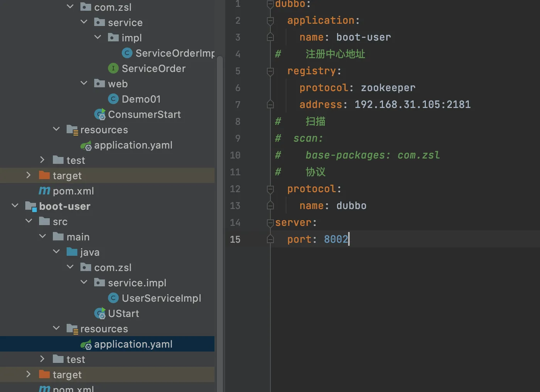Collapse the web package node
The width and height of the screenshot is (540, 392).
[x=84, y=83]
